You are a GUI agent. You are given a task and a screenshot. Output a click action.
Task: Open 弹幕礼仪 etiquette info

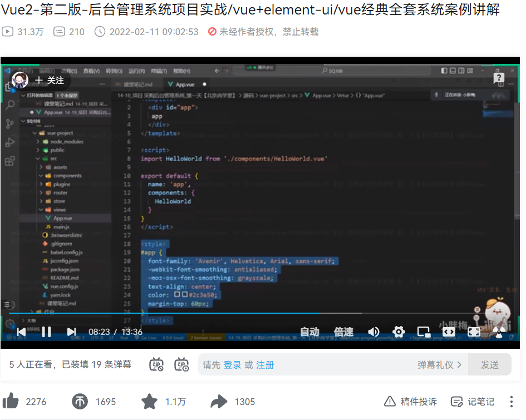(x=440, y=365)
